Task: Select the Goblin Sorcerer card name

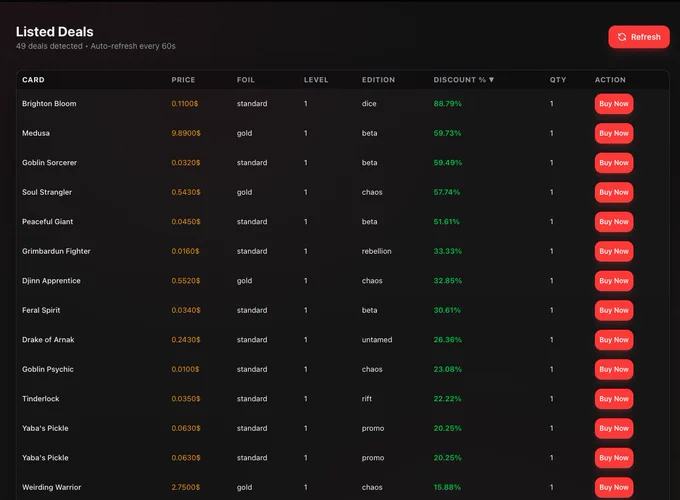Action: [x=49, y=163]
